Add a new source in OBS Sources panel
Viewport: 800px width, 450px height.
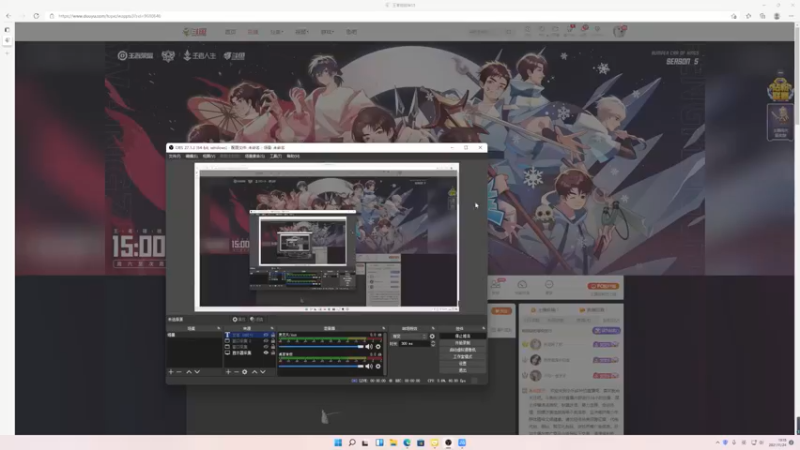228,372
